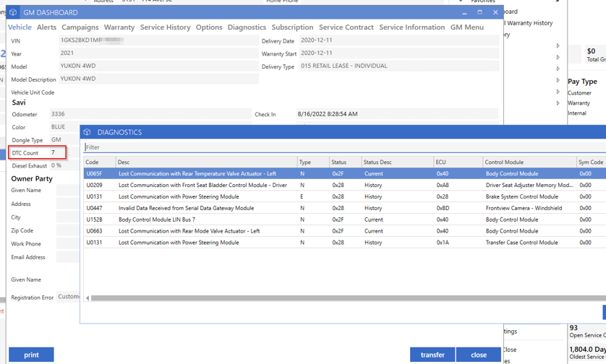This screenshot has height=364, width=606.
Task: Focus the Filter field in Diagnostics
Action: click(345, 147)
